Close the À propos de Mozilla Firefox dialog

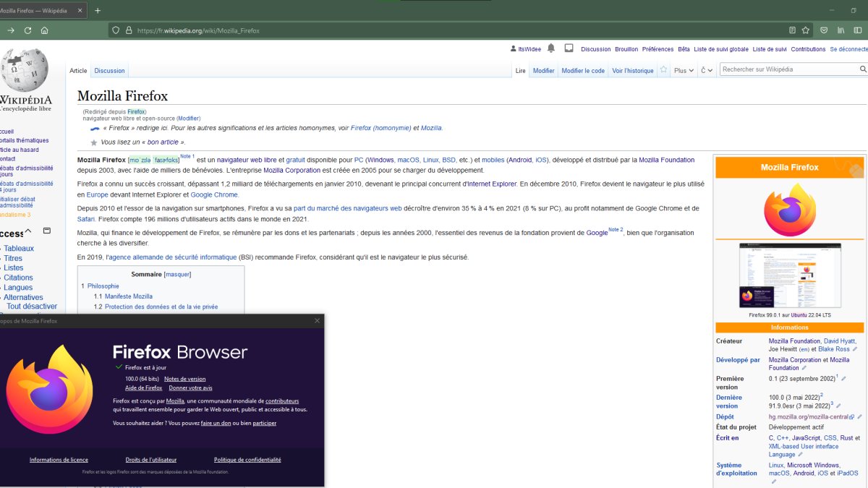click(x=317, y=321)
